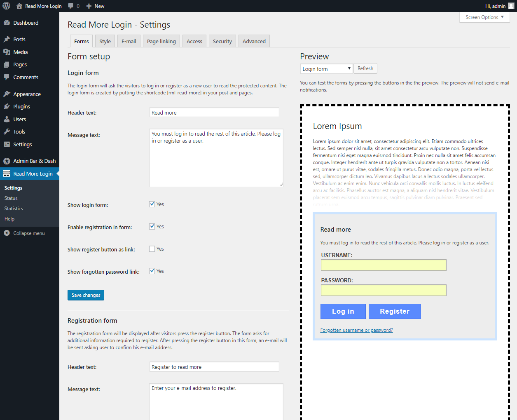Expand the Screen Options panel
The height and width of the screenshot is (420, 517).
484,17
